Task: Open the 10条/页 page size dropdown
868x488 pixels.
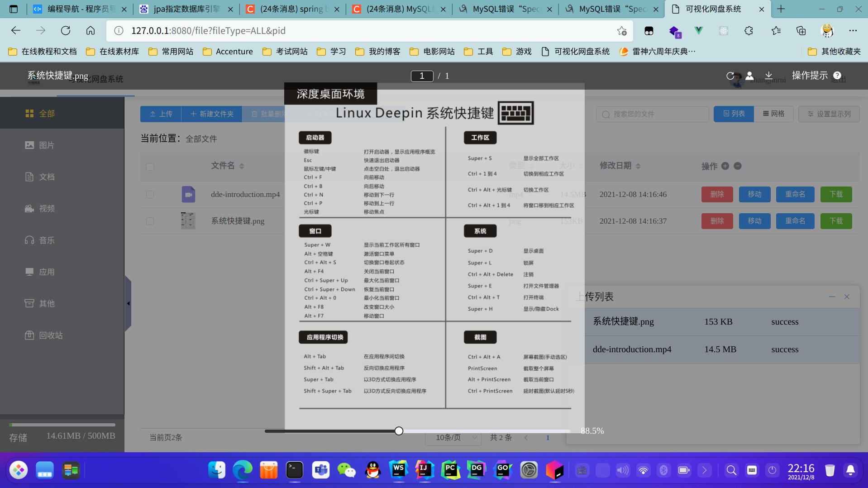Action: click(453, 437)
